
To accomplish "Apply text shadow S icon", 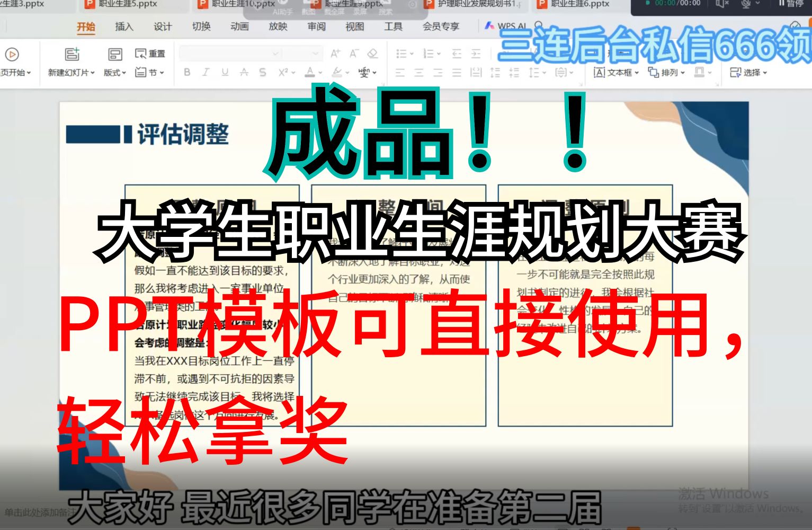I will point(263,72).
